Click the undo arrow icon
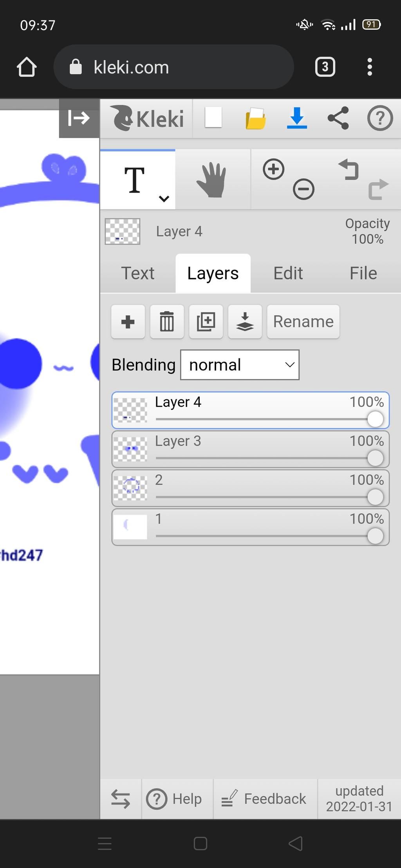 click(349, 169)
